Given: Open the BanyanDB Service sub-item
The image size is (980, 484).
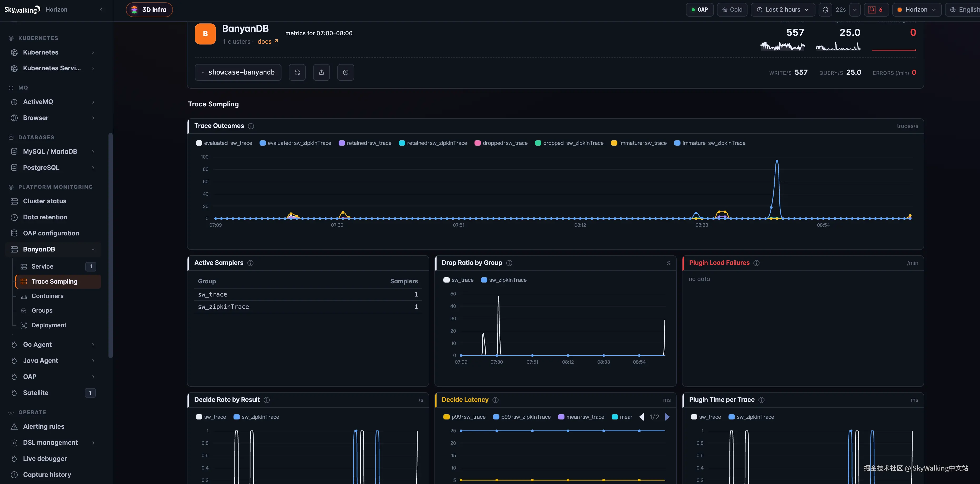Looking at the screenshot, I should coord(58,267).
